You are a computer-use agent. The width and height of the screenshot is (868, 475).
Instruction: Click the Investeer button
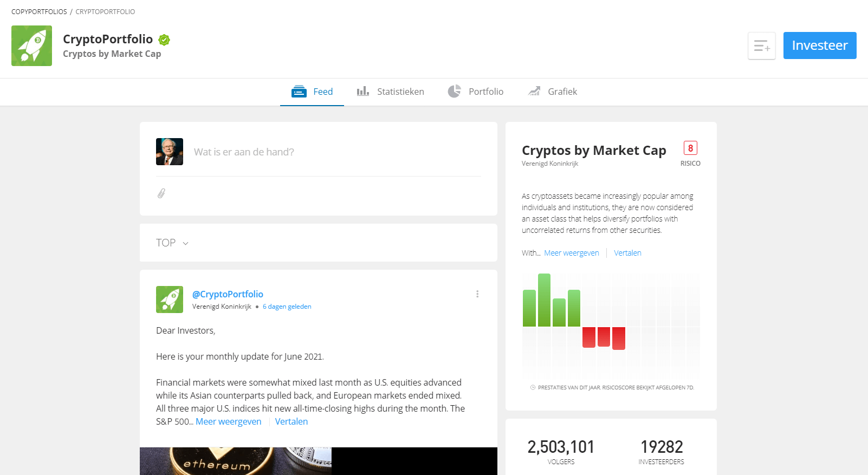click(x=820, y=45)
